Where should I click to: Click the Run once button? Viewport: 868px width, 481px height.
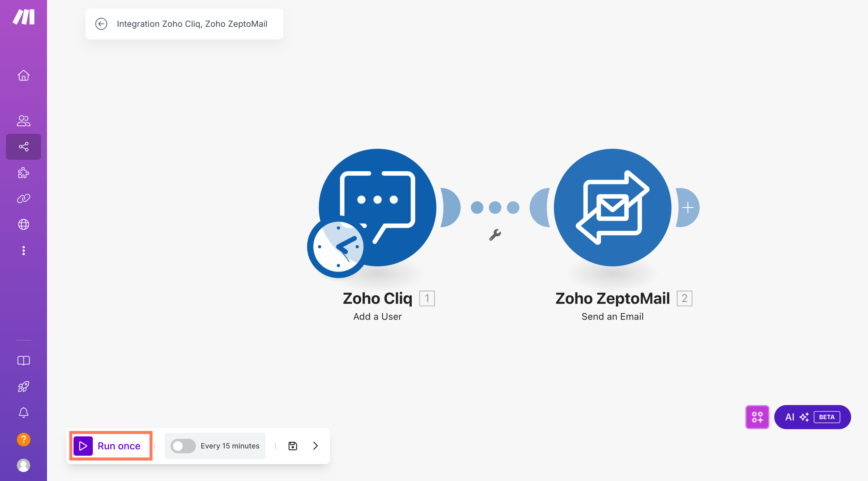pos(111,446)
